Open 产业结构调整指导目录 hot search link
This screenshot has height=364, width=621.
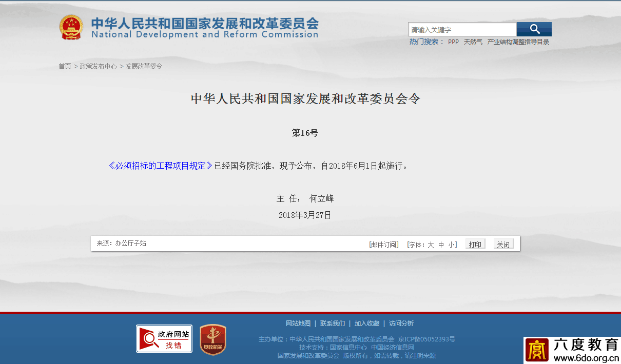(x=518, y=42)
